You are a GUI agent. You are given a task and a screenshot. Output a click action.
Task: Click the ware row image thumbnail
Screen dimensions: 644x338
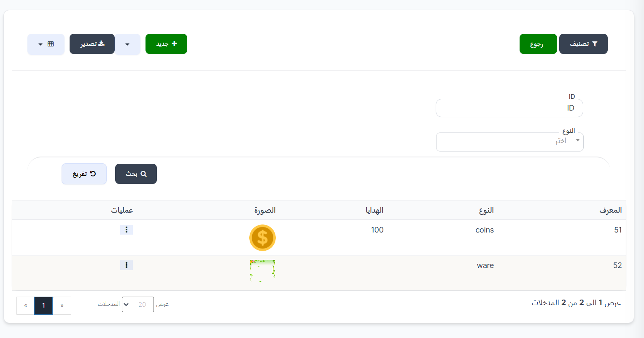pos(262,271)
